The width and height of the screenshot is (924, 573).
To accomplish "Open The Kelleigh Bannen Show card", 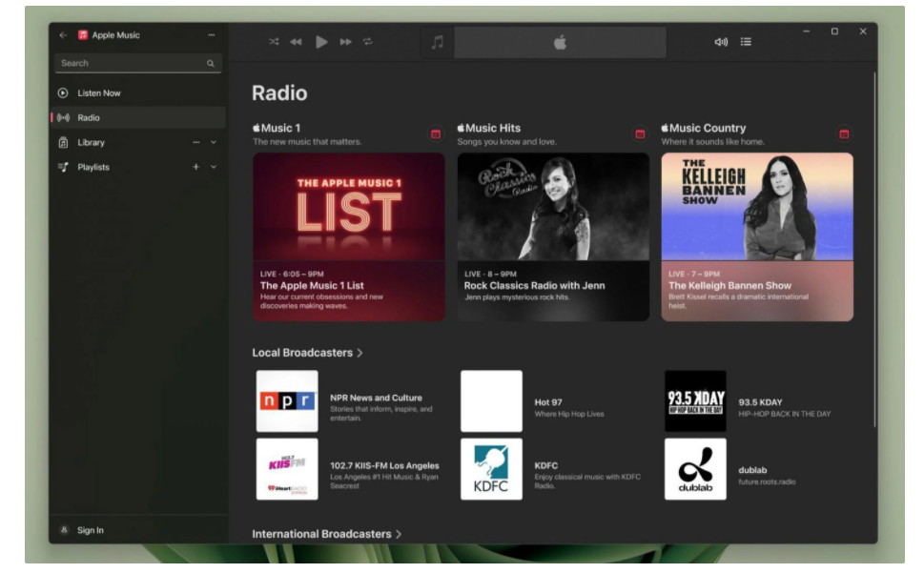I will [x=757, y=236].
